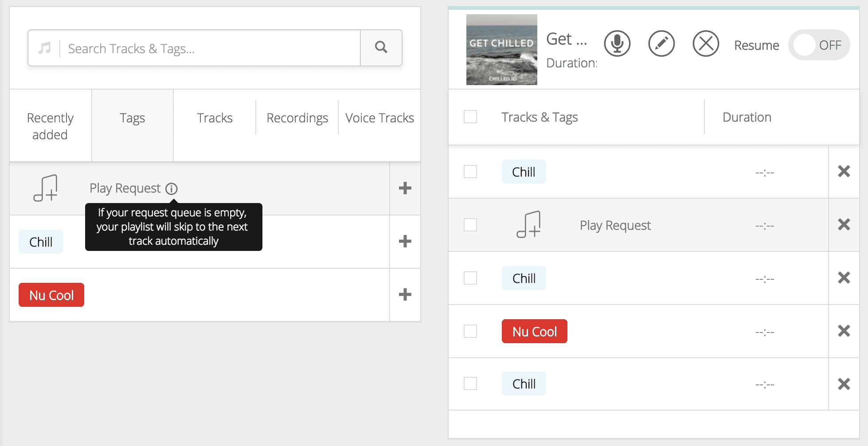Switch to the Recently added tab
The image size is (868, 446).
50,125
